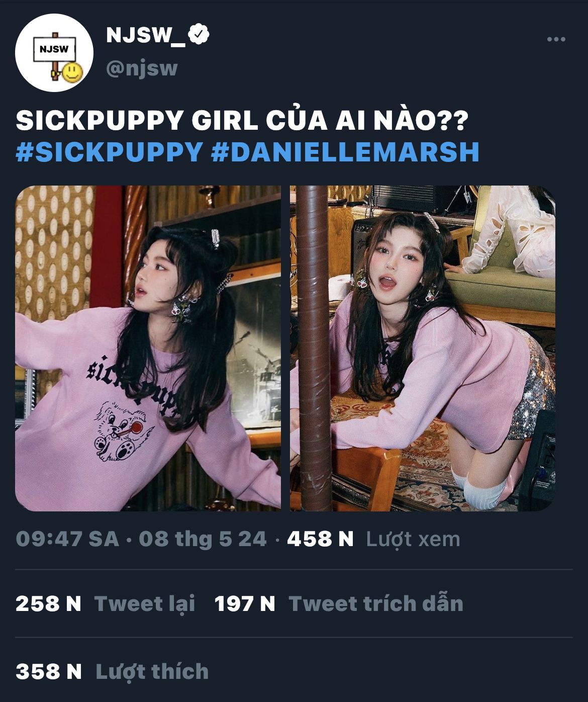Open the #DANIELLEMARSH hashtag
The image size is (588, 702).
coord(345,152)
